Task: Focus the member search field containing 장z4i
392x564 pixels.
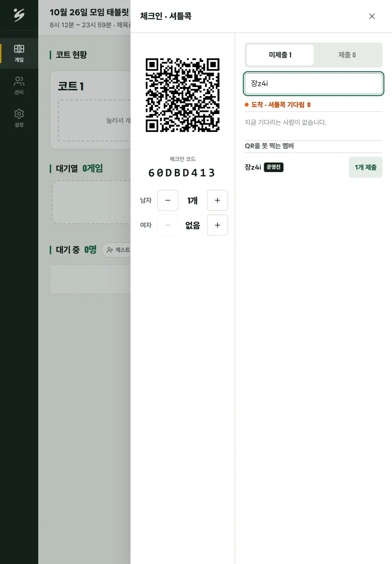Action: coord(313,84)
